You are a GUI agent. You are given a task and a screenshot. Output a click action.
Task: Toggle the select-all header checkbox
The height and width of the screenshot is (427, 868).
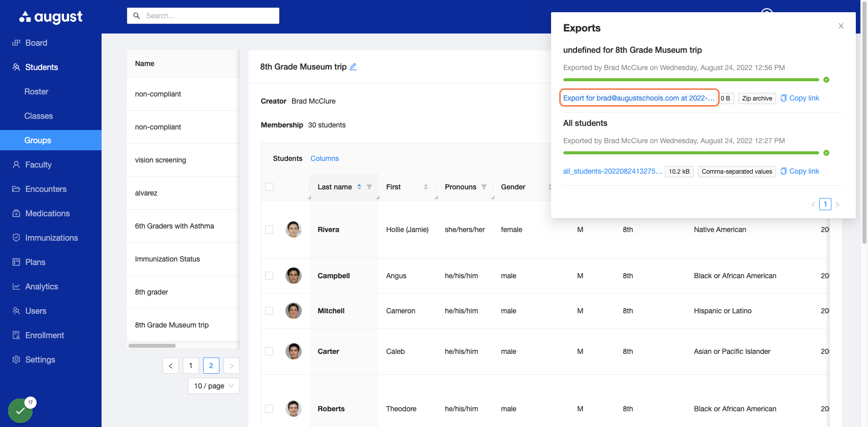(269, 187)
